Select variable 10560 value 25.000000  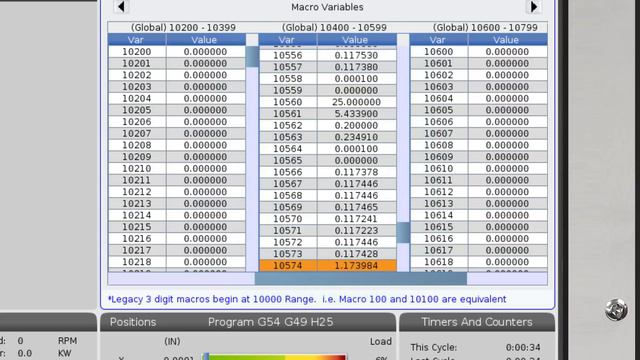coord(356,102)
